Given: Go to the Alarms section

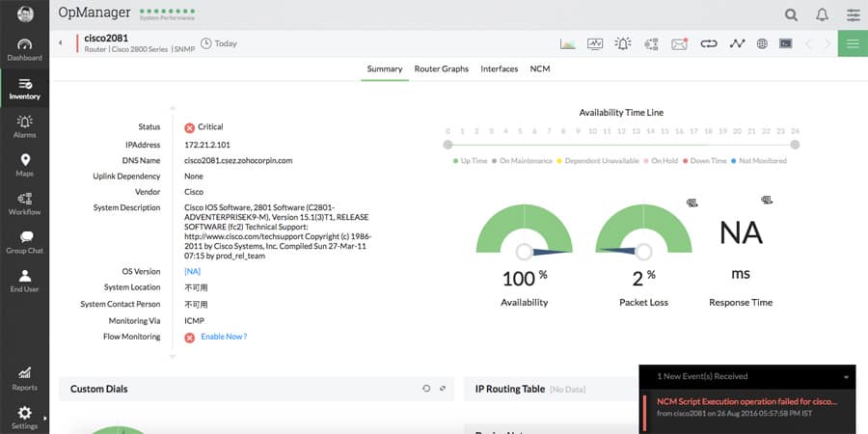Looking at the screenshot, I should [24, 126].
